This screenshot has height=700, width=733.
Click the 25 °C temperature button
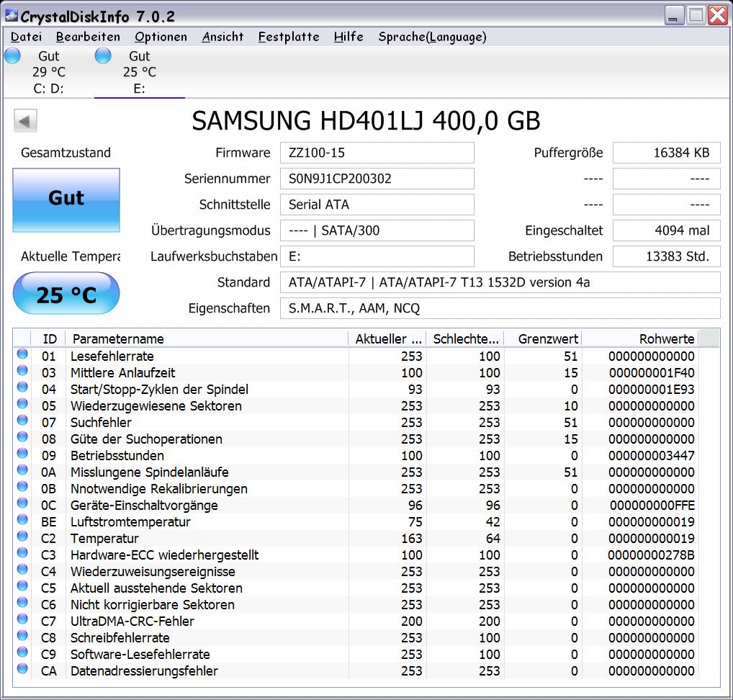66,293
